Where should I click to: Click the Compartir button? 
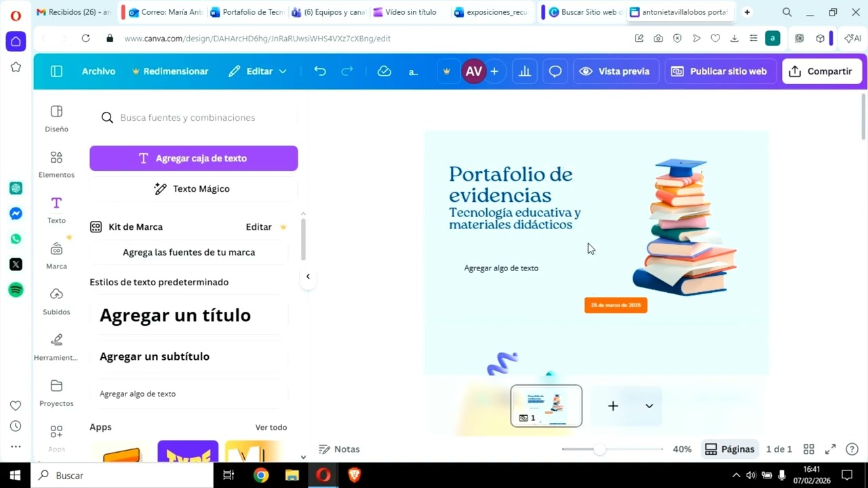[x=822, y=71]
